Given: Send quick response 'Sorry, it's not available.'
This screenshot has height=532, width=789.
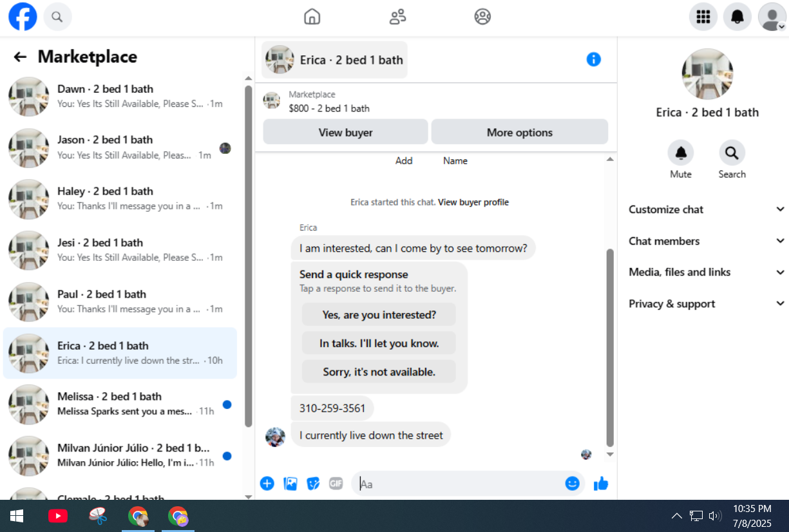Looking at the screenshot, I should tap(379, 372).
